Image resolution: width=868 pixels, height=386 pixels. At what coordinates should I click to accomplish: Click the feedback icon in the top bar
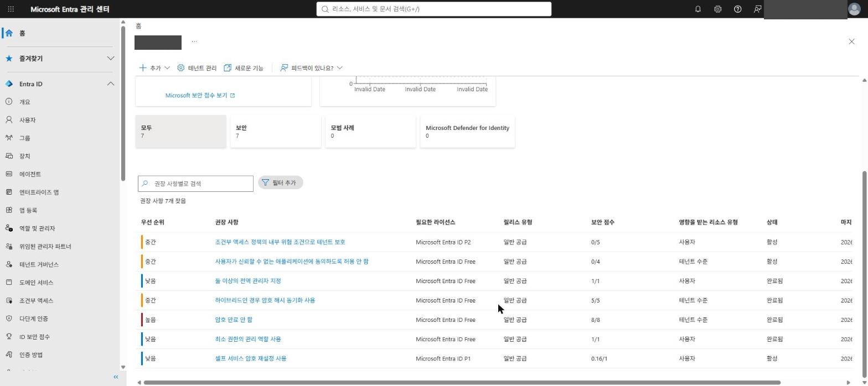tap(757, 9)
